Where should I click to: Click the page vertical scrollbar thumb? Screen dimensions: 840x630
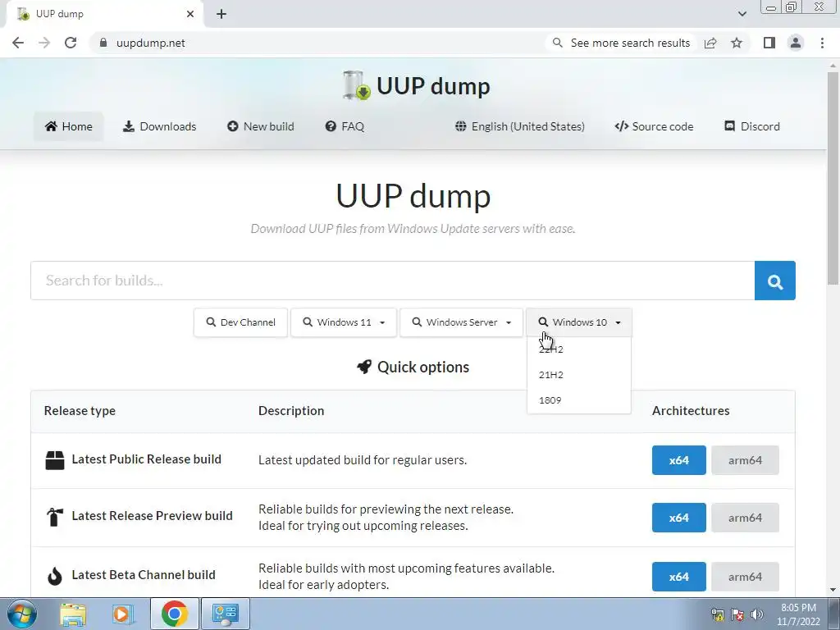(x=833, y=180)
